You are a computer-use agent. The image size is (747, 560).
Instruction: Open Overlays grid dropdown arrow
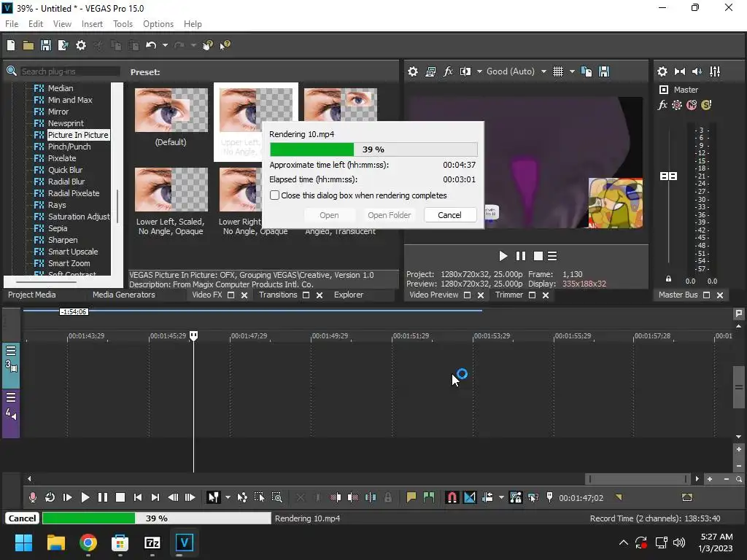click(x=572, y=71)
